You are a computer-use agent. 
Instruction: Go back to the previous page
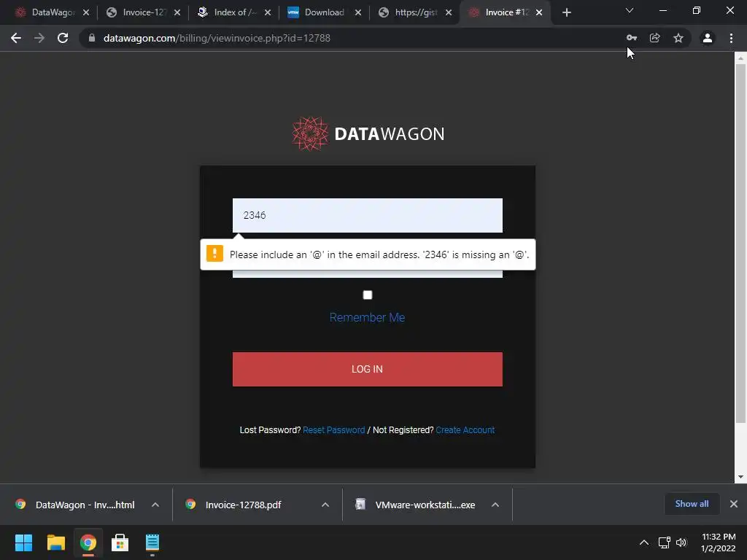(16, 38)
